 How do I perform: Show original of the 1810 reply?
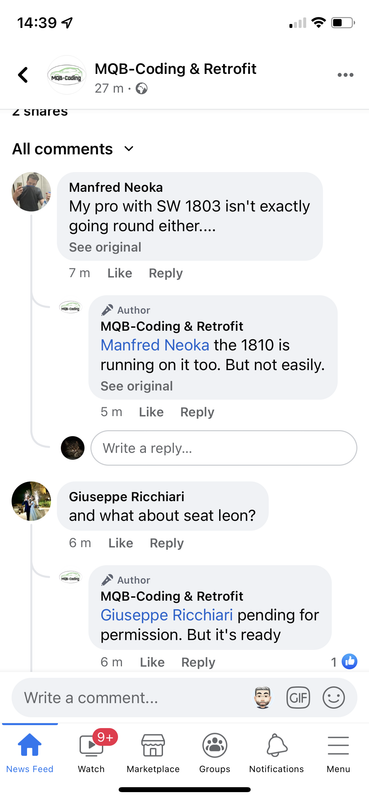click(137, 386)
